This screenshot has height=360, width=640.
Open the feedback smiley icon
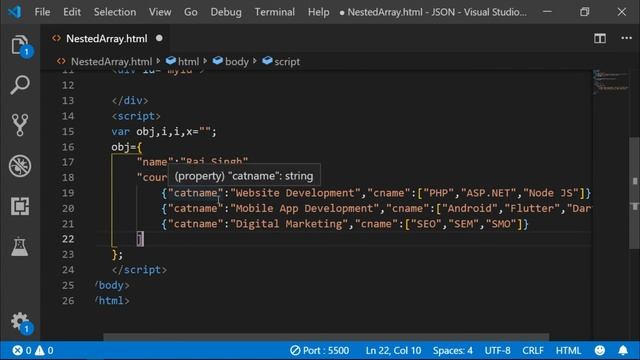[x=600, y=350]
